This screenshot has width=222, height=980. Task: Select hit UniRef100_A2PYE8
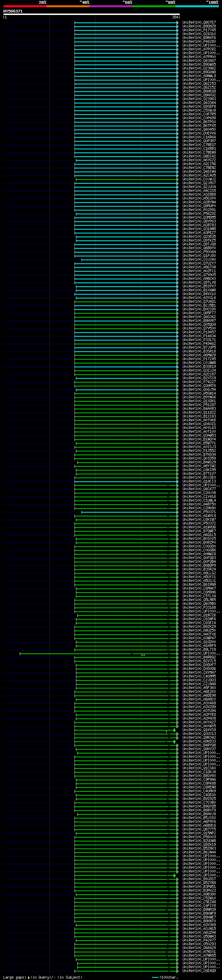click(x=199, y=715)
